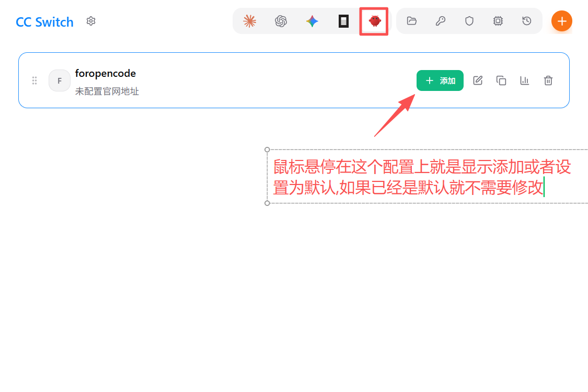The width and height of the screenshot is (588, 392).
Task: Switch to the Claude app tab
Action: pos(250,21)
